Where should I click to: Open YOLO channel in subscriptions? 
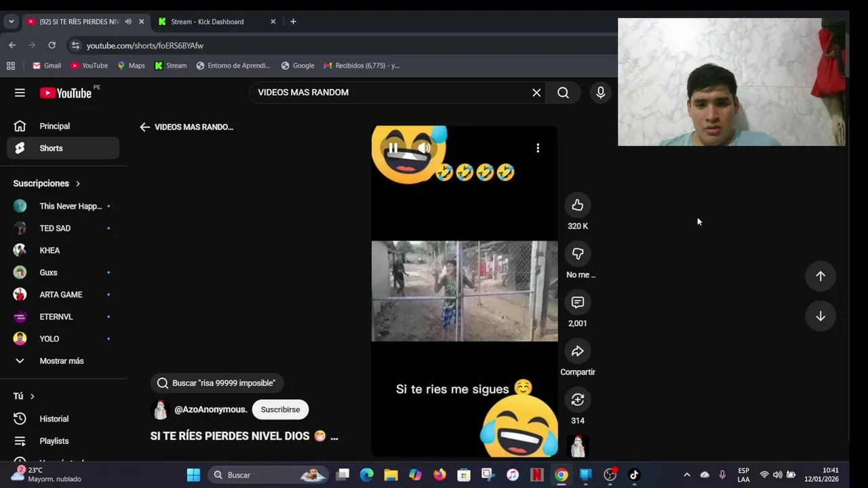pyautogui.click(x=63, y=339)
